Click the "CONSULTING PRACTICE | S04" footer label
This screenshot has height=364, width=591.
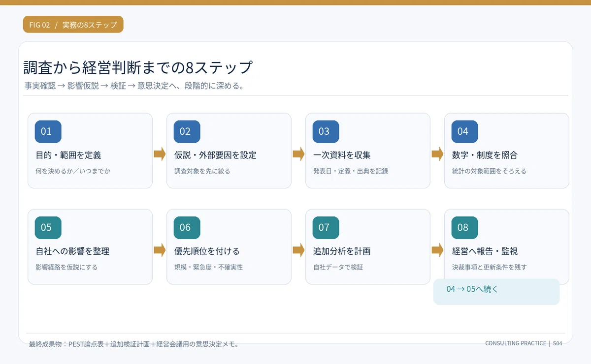[524, 343]
